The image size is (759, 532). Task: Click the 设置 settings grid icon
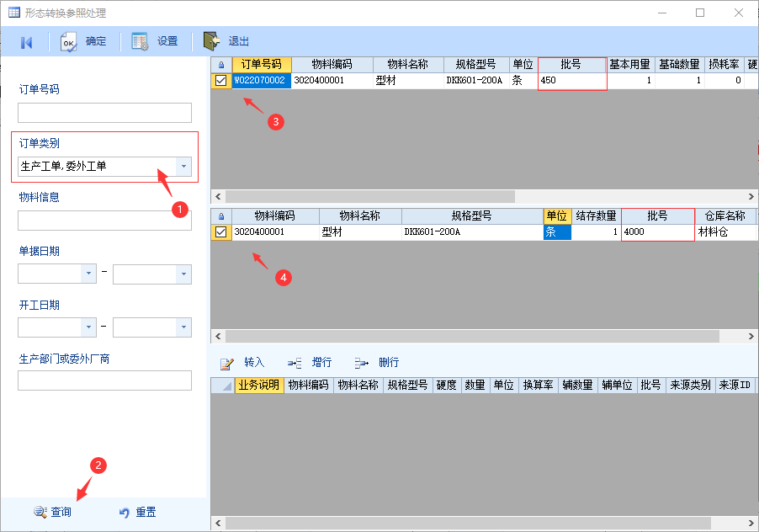pos(140,41)
